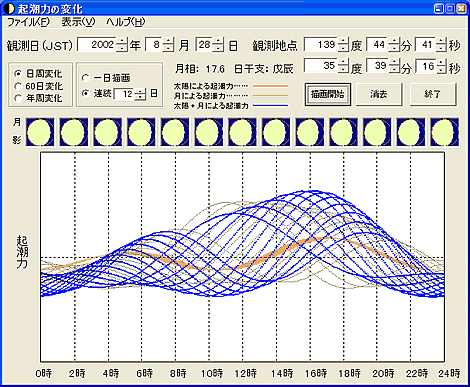Click the 終了 exit button
The height and width of the screenshot is (387, 470).
click(x=433, y=95)
